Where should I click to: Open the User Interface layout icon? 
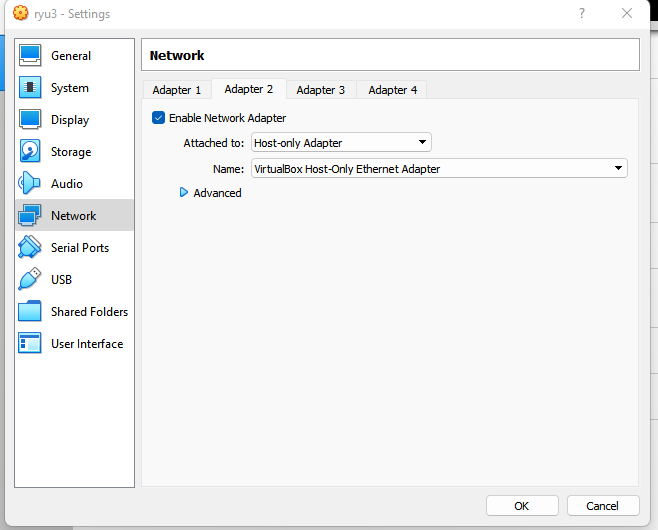pos(30,343)
